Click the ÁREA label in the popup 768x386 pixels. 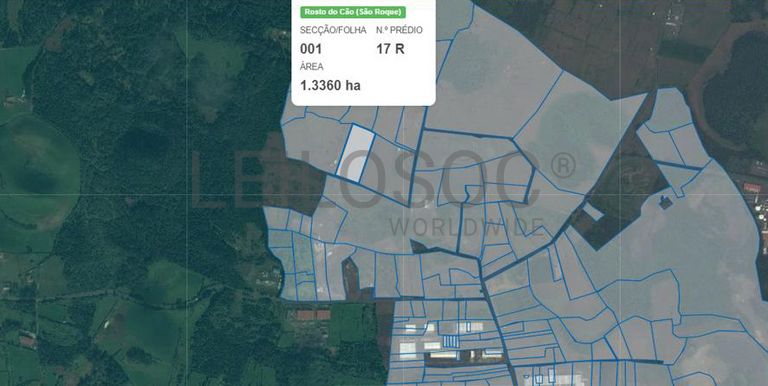(x=312, y=67)
